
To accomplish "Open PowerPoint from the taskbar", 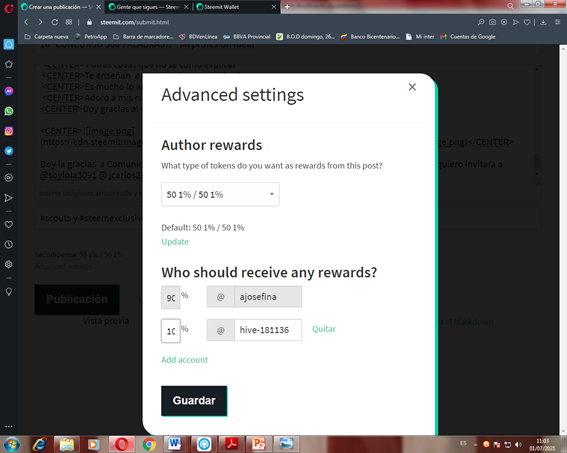I will point(259,444).
